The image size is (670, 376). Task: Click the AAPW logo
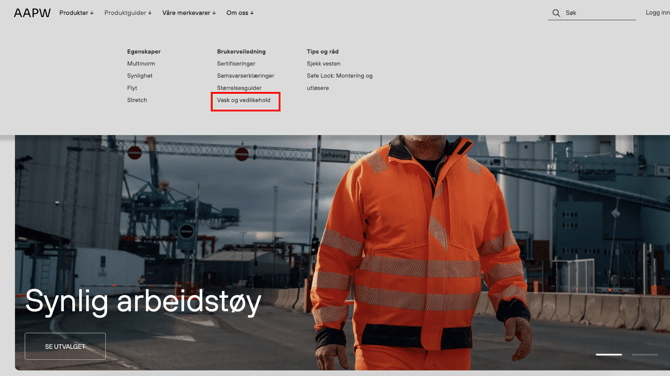coord(32,13)
